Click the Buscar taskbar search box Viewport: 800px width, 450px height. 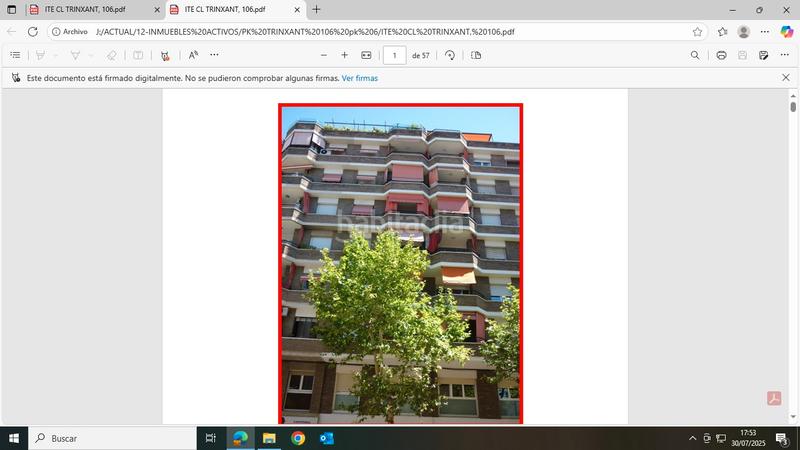point(112,438)
